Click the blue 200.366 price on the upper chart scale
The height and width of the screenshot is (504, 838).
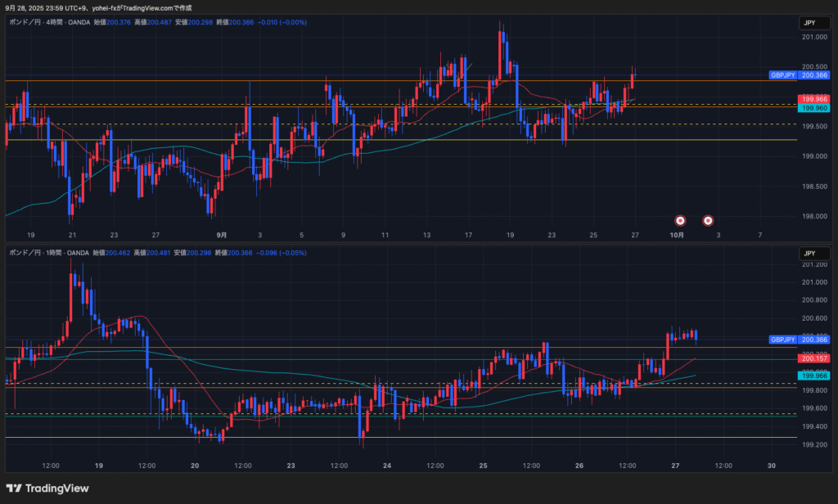[x=815, y=75]
